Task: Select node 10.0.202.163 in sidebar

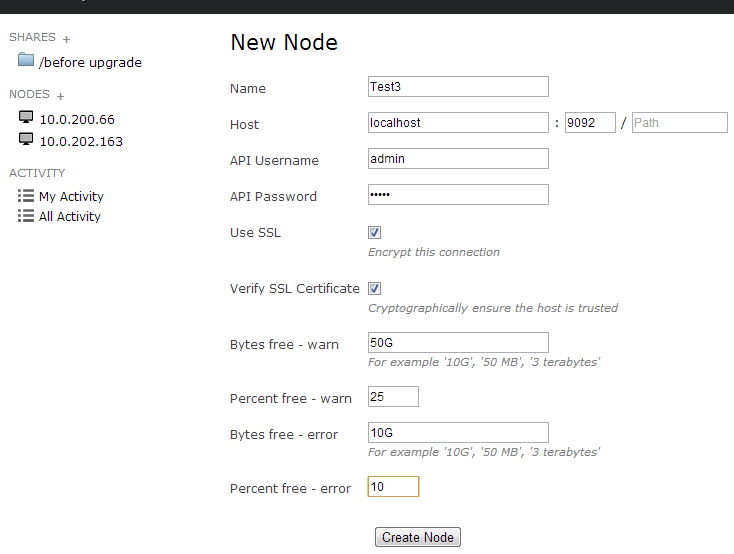Action: (81, 141)
